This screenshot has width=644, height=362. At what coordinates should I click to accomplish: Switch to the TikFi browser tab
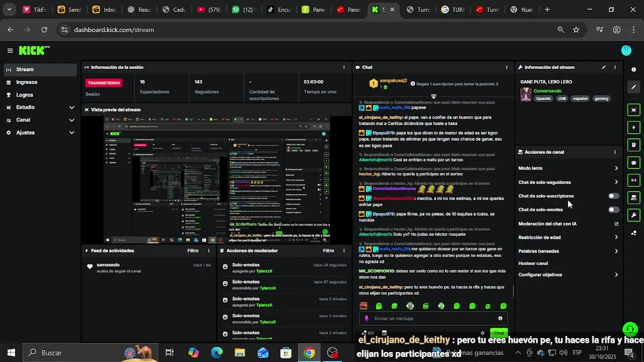pos(34,10)
